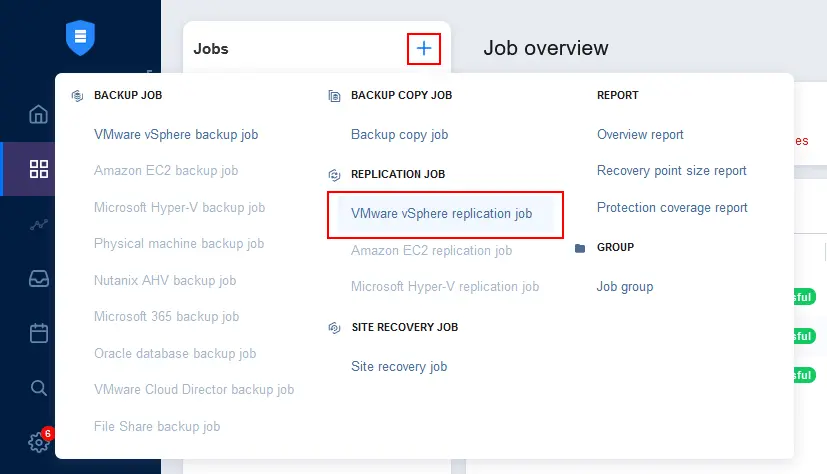The height and width of the screenshot is (474, 827).
Task: Click the Site Recovery Job section icon
Action: coord(334,327)
